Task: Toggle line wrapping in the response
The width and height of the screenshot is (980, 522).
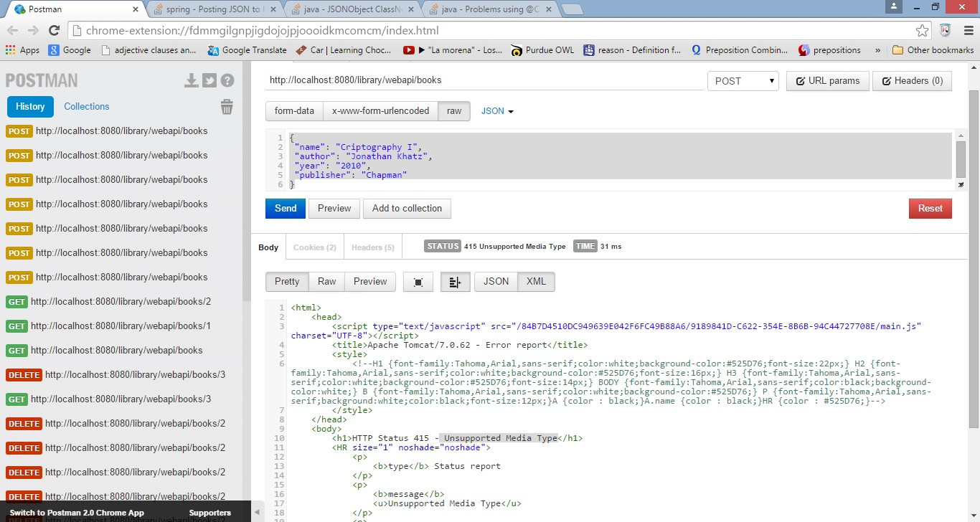Action: click(455, 282)
